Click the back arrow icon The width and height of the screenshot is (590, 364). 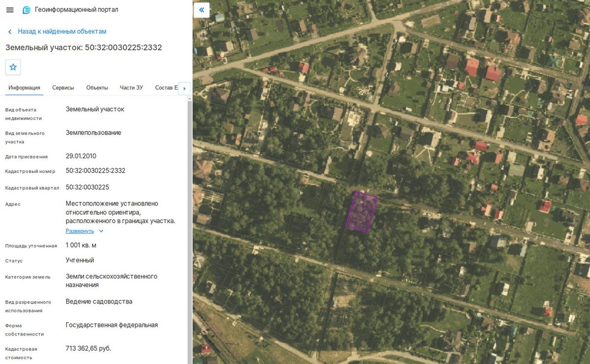pos(10,32)
